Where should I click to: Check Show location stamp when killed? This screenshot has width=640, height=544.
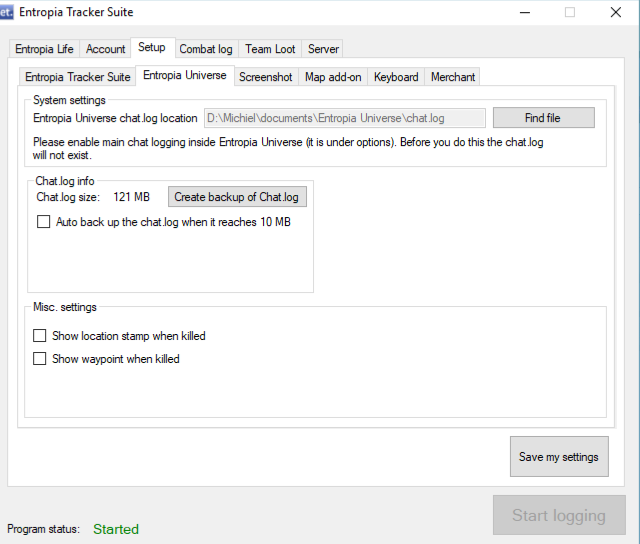point(40,335)
